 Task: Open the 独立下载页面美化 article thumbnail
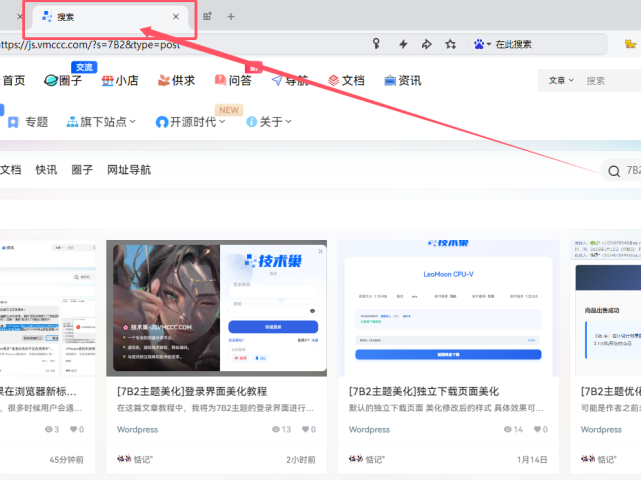(448, 308)
